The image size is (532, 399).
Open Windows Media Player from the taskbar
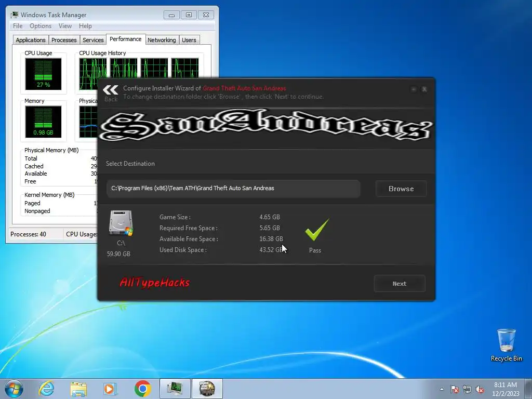[110, 389]
